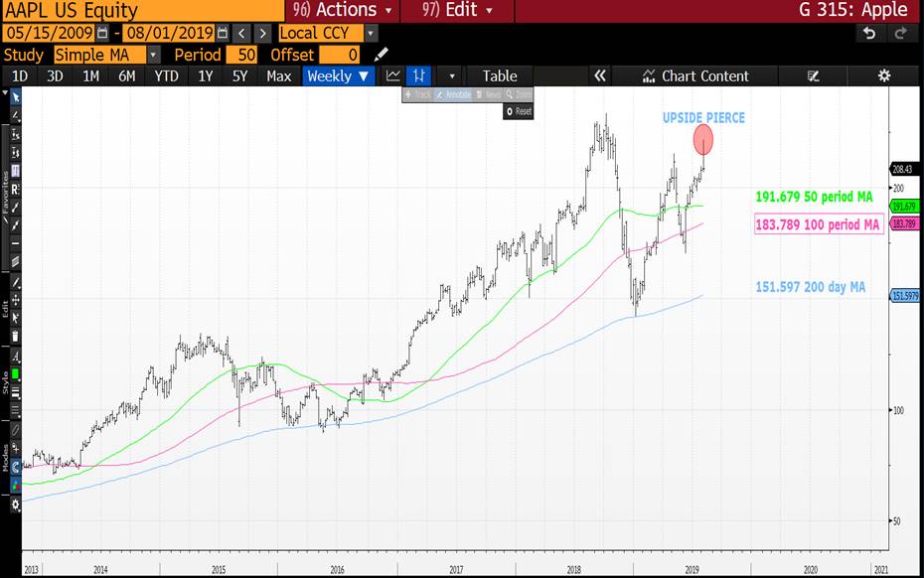Click the 191.679 50 period MA label
924x578 pixels.
814,197
